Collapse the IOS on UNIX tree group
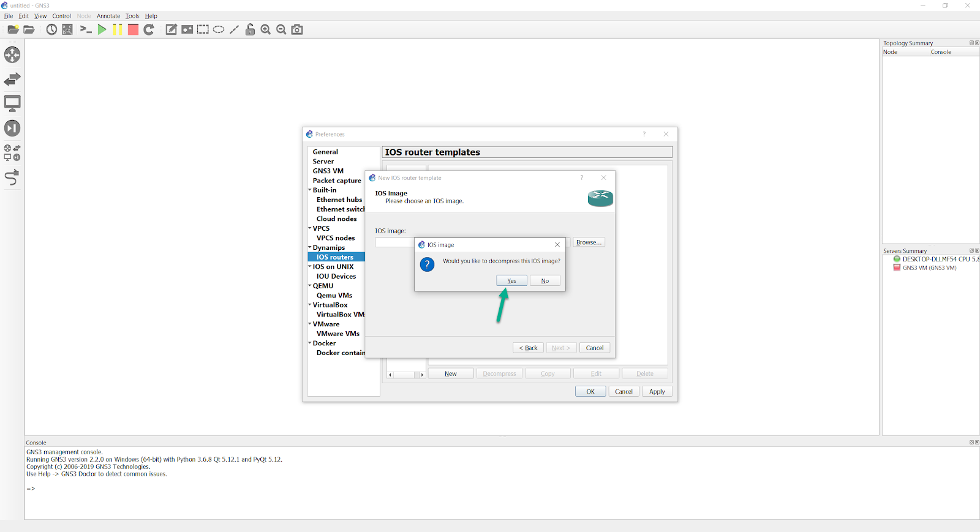 (x=310, y=266)
